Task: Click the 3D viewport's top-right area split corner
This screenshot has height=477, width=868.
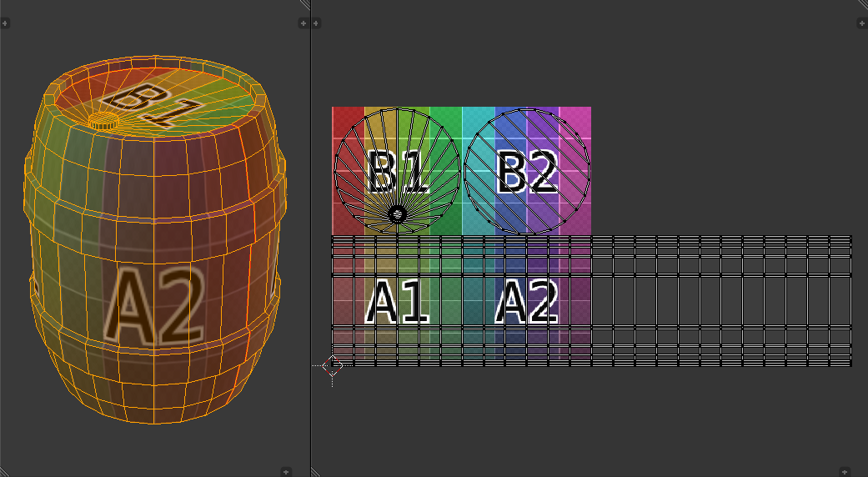Action: [305, 4]
